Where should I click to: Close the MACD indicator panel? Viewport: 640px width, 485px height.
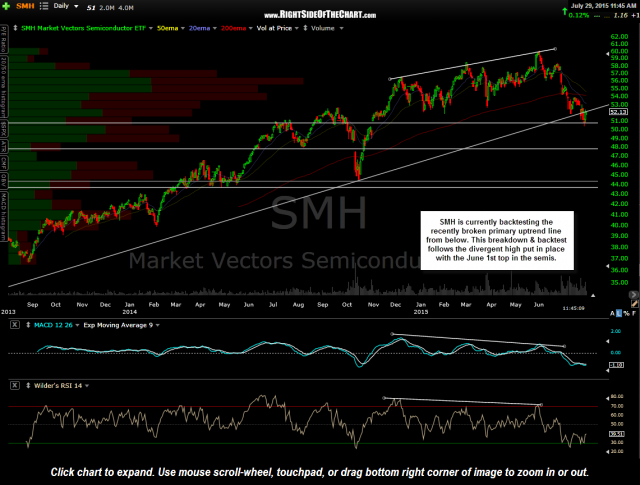12,325
